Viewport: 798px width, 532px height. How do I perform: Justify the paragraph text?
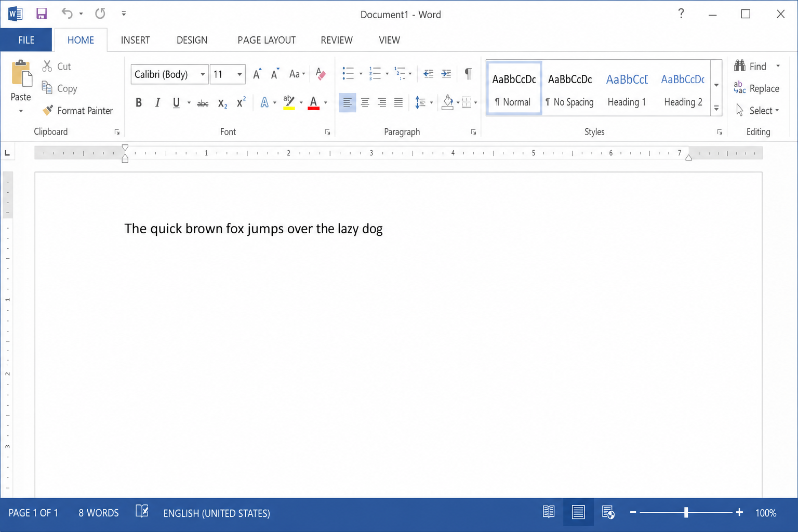coord(398,103)
